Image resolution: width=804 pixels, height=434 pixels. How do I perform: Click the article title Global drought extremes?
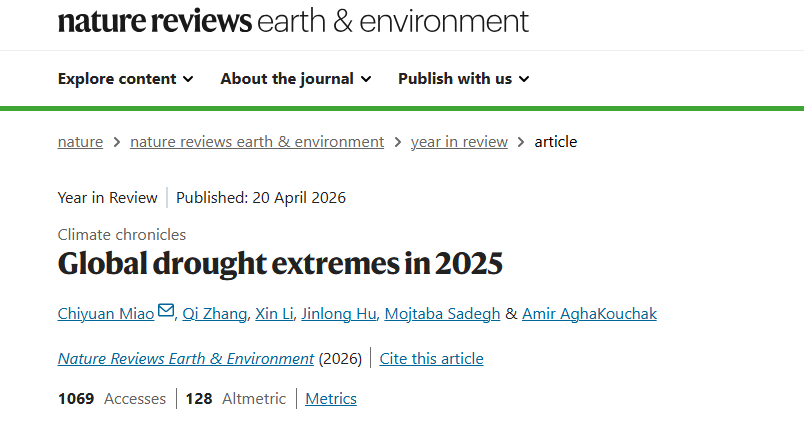[x=280, y=264]
